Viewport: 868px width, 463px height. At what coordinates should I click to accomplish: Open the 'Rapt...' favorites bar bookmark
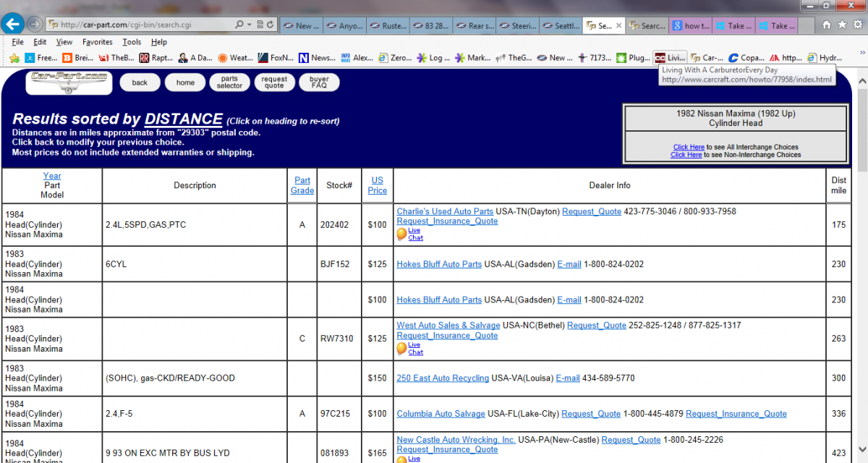coord(156,58)
